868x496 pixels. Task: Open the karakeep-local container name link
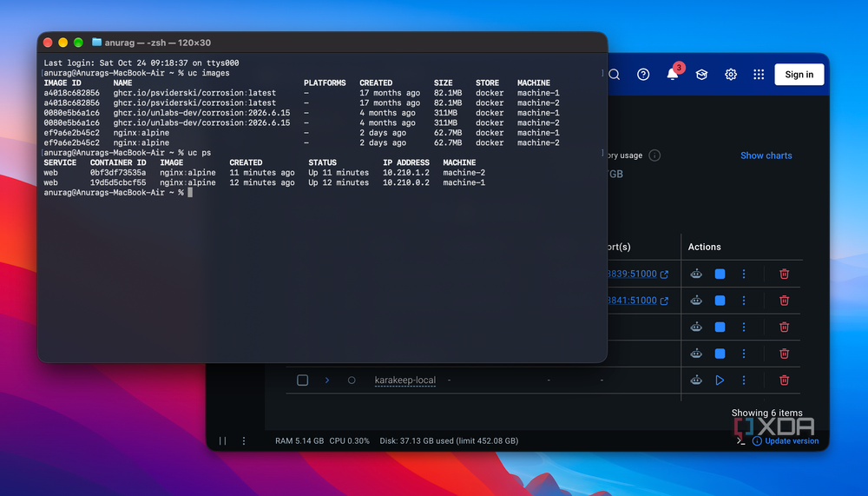(x=405, y=380)
